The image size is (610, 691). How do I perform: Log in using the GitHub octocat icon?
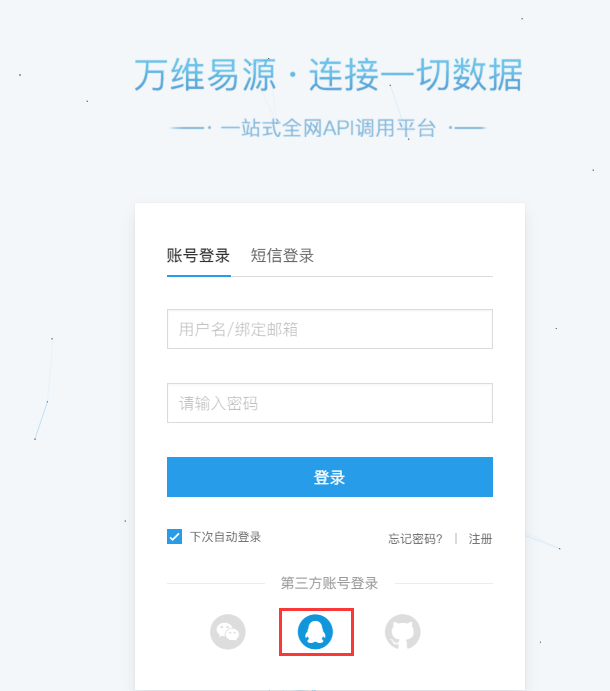click(x=402, y=632)
